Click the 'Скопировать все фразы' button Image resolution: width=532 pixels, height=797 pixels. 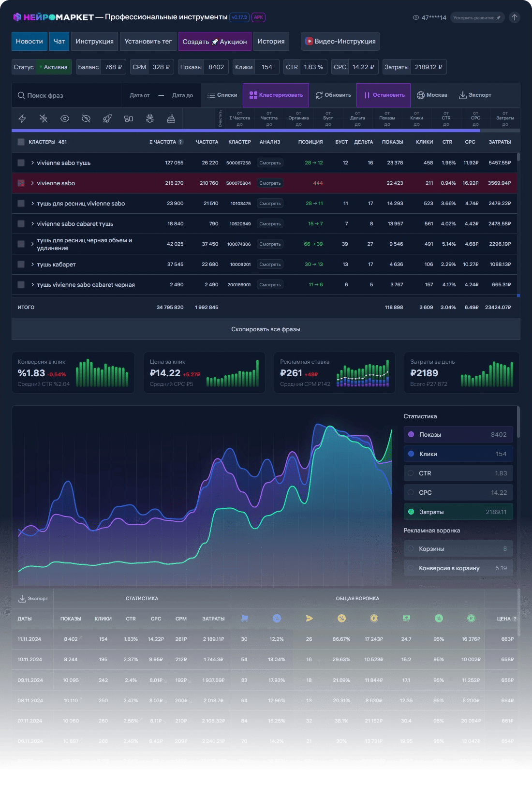(266, 329)
